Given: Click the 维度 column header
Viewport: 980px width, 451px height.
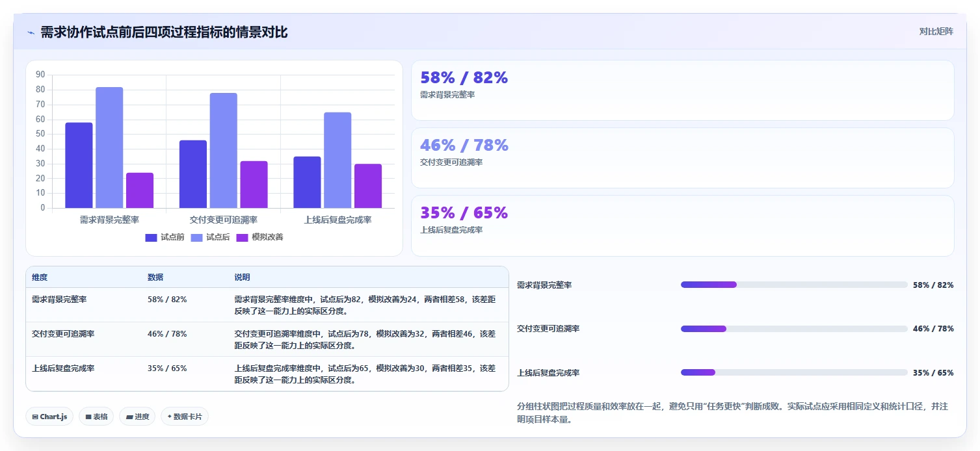Looking at the screenshot, I should click(x=40, y=277).
